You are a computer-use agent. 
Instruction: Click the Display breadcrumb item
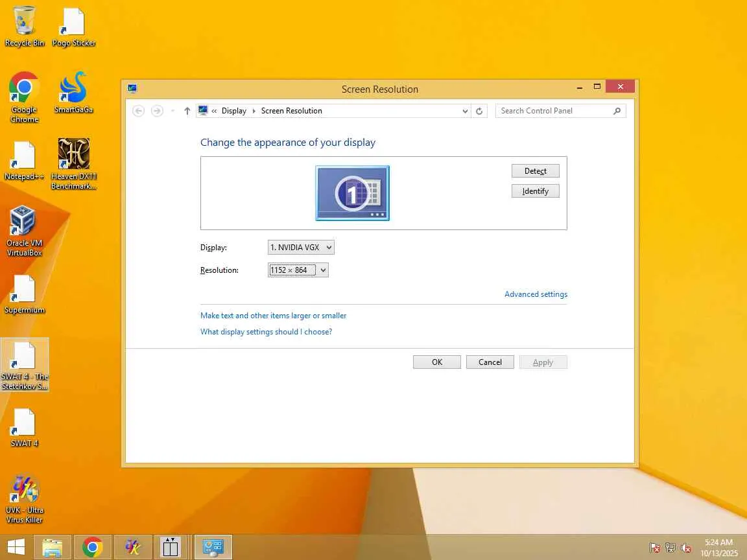pos(234,110)
